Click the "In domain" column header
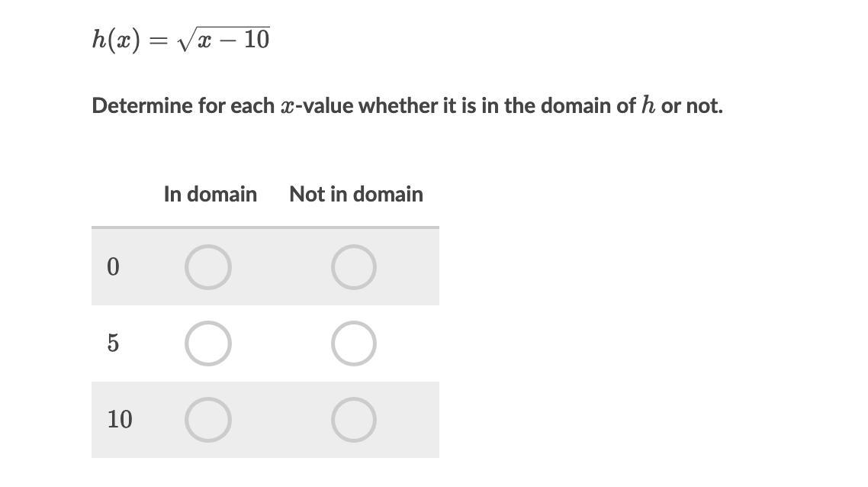The height and width of the screenshot is (487, 868). coord(211,194)
